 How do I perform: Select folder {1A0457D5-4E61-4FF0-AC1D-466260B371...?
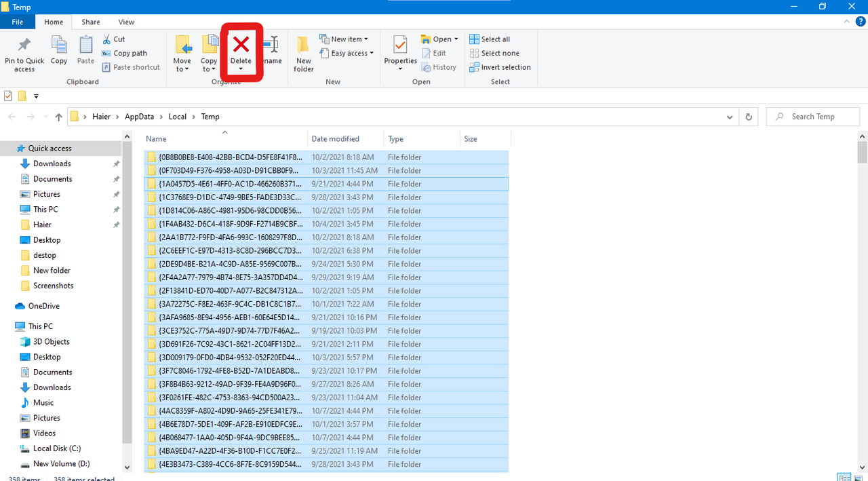point(326,184)
